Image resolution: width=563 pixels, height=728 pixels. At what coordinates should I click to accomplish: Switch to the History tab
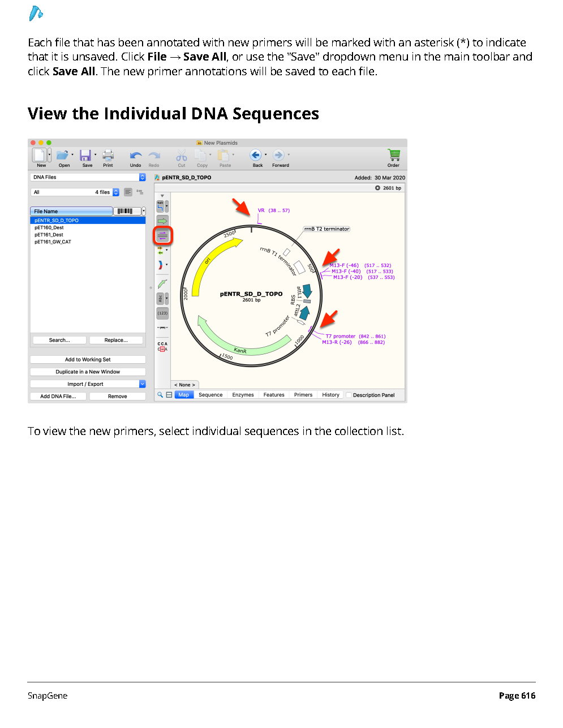click(x=330, y=395)
